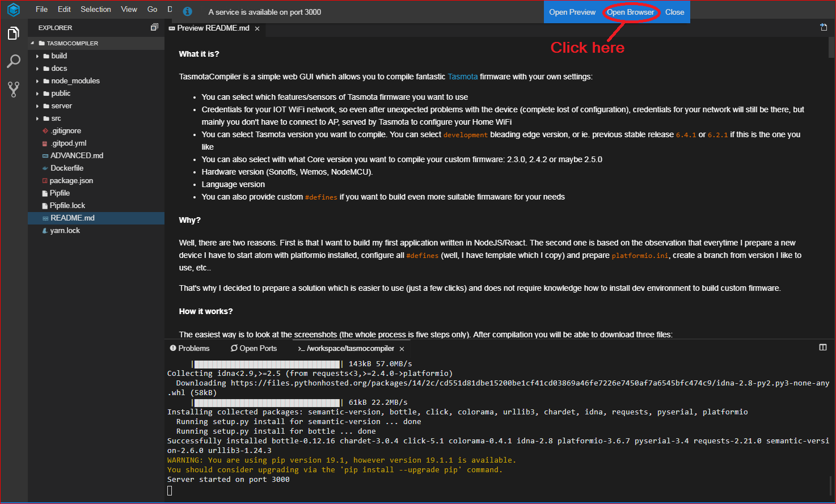This screenshot has width=836, height=504.
Task: Follow the Tasmota hyperlink in README
Action: pyautogui.click(x=463, y=77)
